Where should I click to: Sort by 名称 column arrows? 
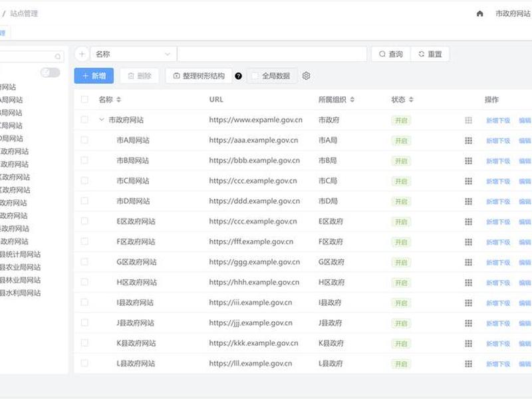(119, 100)
